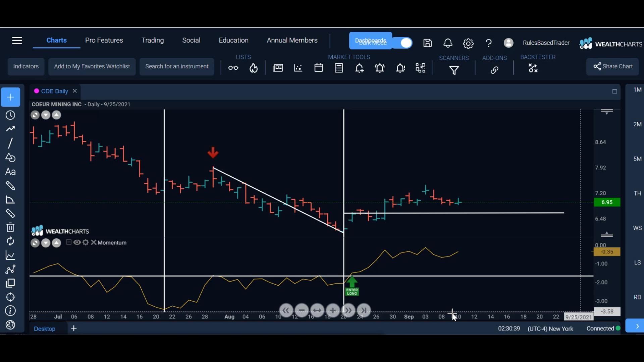Click Add to My Favorites Watchlist

(92, 66)
